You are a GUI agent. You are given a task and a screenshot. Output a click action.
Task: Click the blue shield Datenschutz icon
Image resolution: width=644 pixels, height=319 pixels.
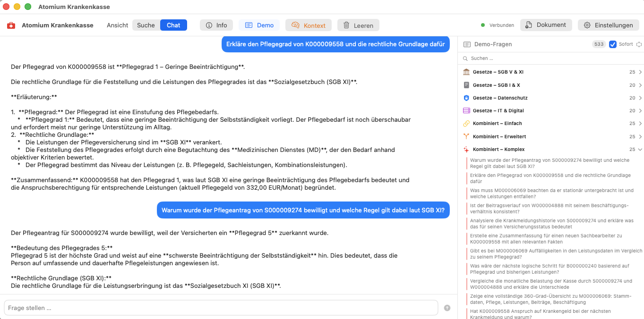point(466,98)
